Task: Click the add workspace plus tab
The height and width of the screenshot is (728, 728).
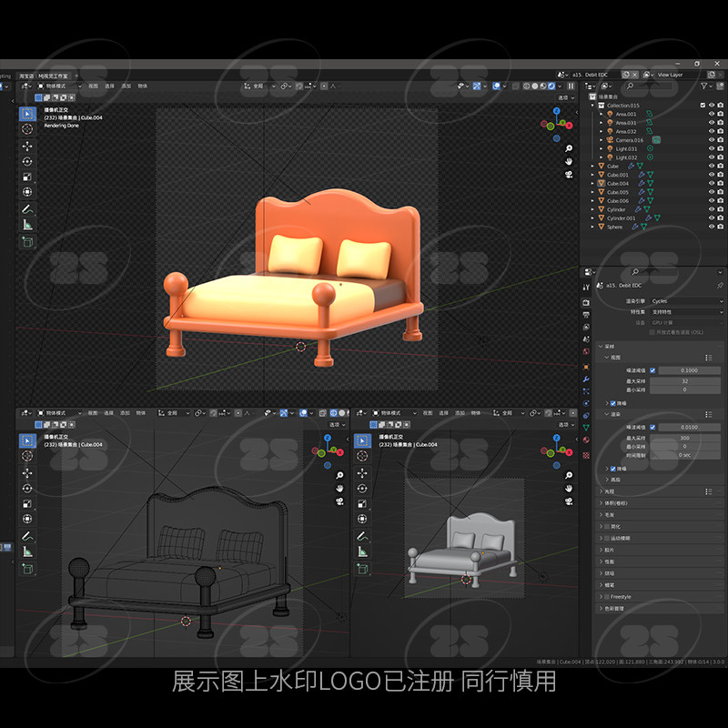Action: [76, 76]
